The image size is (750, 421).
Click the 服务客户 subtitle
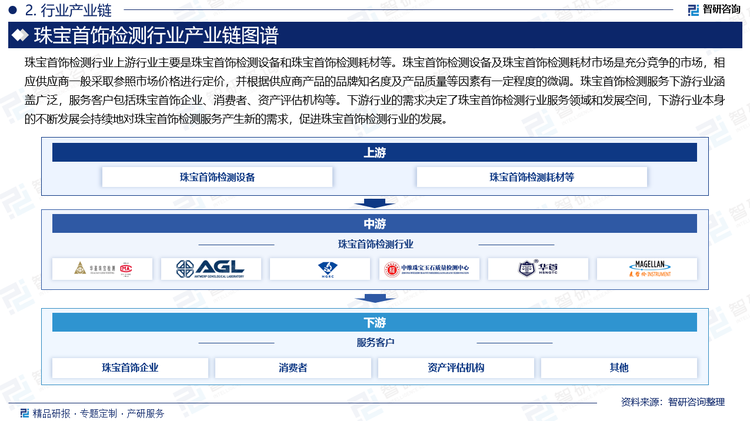coord(375,343)
